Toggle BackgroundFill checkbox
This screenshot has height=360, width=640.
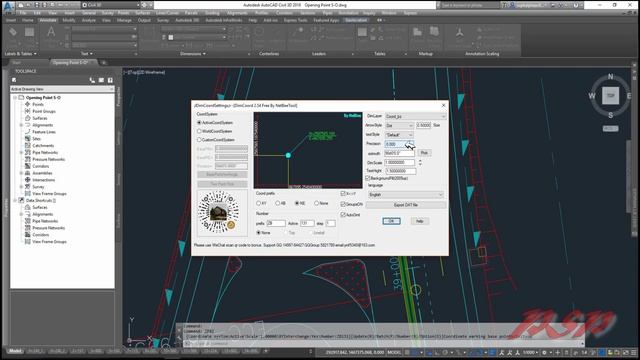[367, 178]
